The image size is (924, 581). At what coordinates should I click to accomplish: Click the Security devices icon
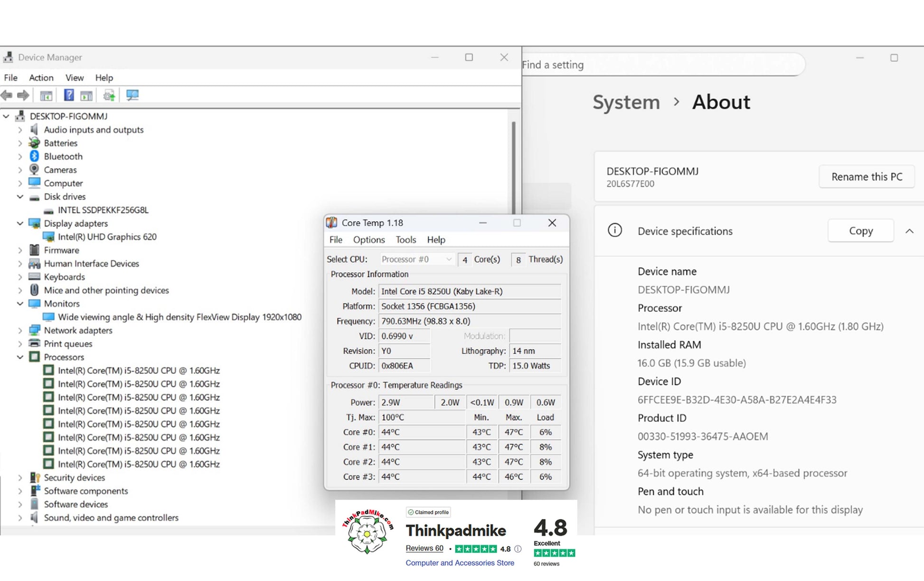point(35,477)
